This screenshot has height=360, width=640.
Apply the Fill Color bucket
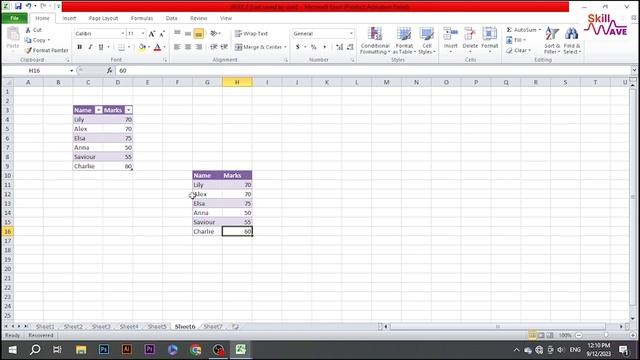coord(142,47)
